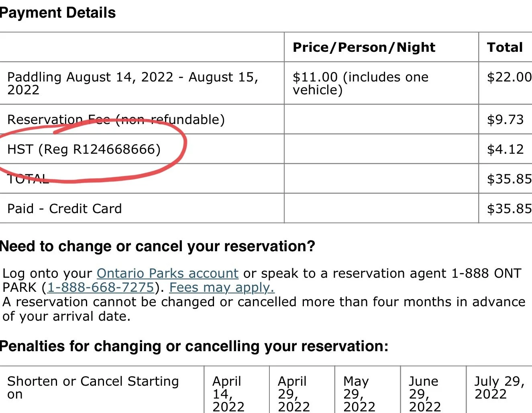This screenshot has height=413, width=532.
Task: Open the "Fees may apply." link
Action: [222, 288]
